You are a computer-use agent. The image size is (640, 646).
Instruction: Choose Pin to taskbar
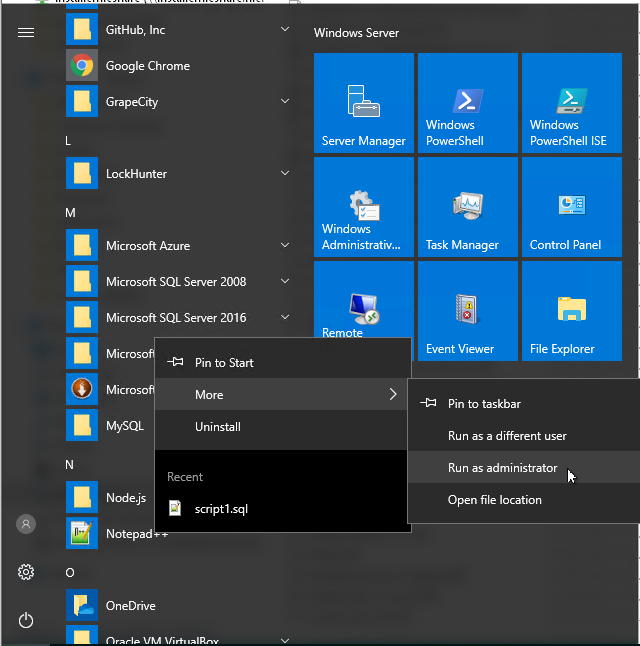click(x=524, y=403)
